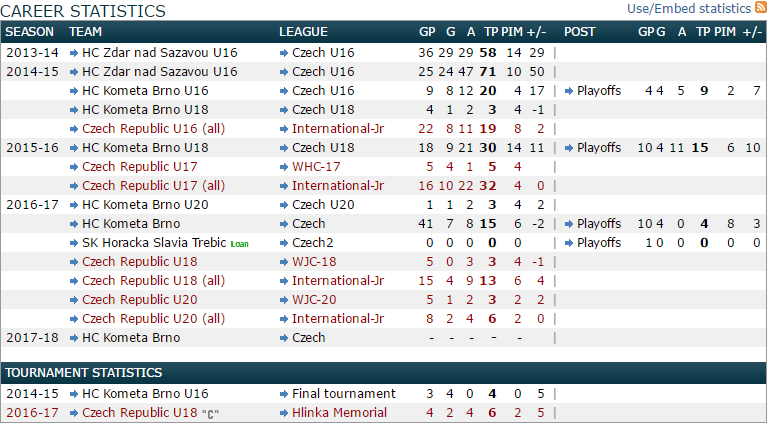Click the LEAGUE column header

[x=303, y=32]
